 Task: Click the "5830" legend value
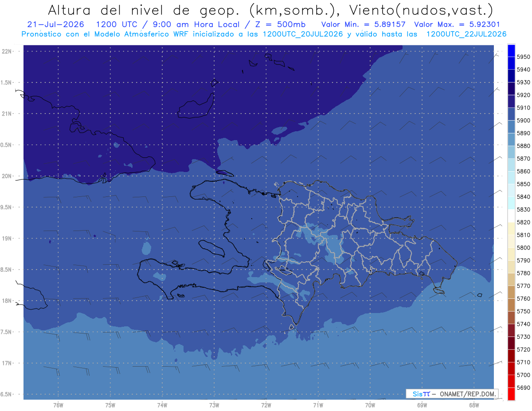click(x=524, y=209)
